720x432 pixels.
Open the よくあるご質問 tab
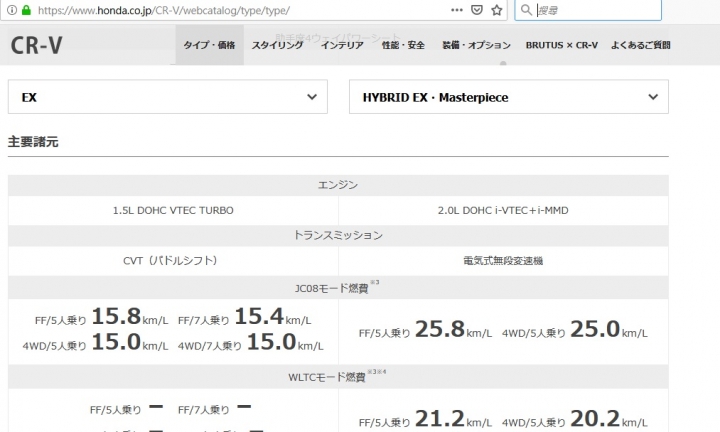(x=641, y=45)
